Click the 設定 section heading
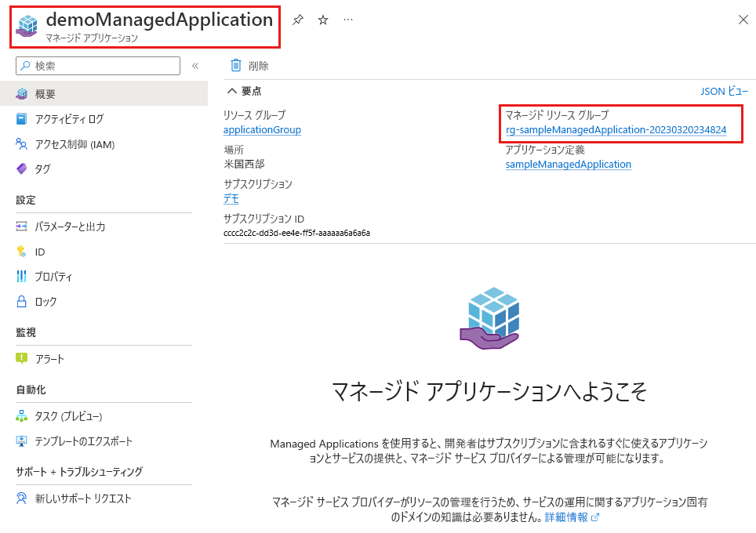The height and width of the screenshot is (533, 756). point(26,200)
